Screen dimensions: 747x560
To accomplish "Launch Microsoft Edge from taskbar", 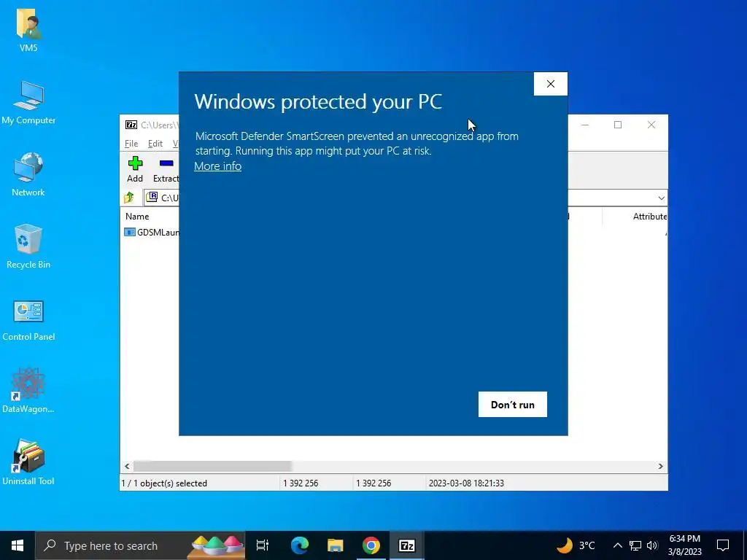I will [x=300, y=545].
